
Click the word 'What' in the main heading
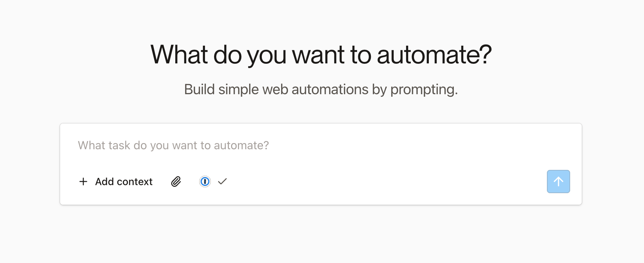179,55
